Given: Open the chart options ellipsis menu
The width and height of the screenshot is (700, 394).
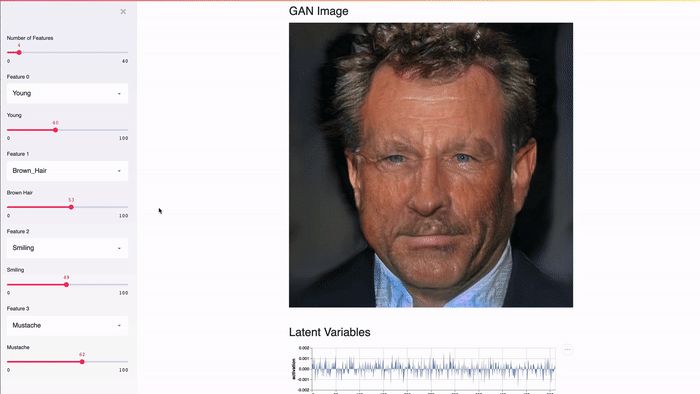Looking at the screenshot, I should point(567,349).
